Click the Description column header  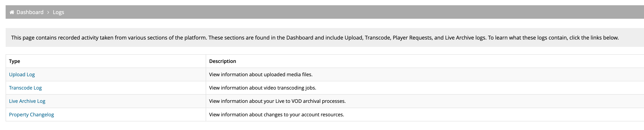(425, 61)
